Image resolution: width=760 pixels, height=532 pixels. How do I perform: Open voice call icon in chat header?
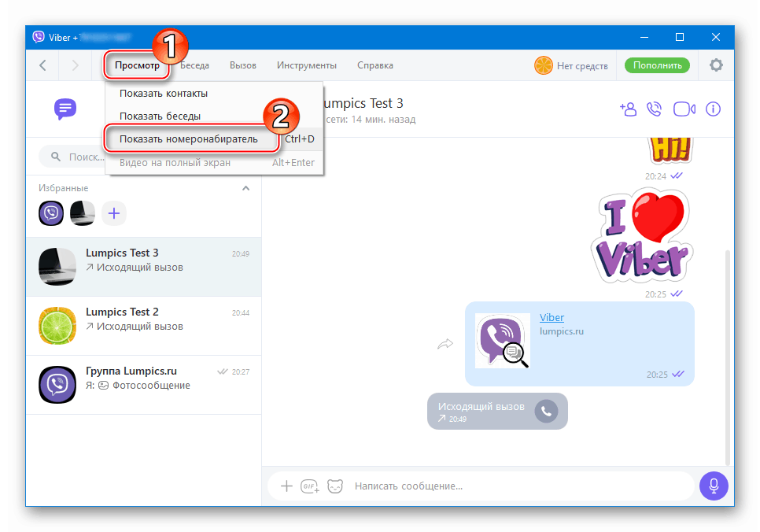point(654,109)
